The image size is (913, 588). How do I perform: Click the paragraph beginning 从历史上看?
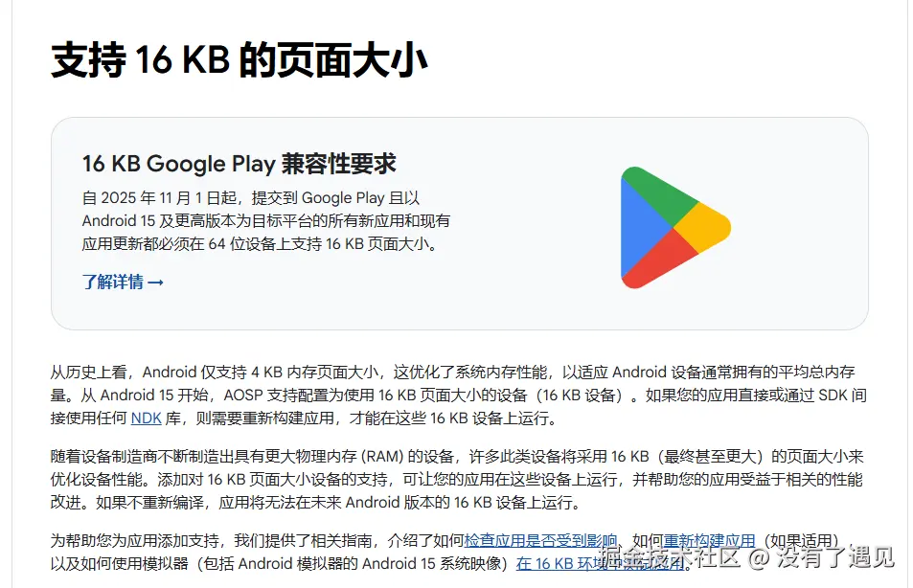coord(458,395)
